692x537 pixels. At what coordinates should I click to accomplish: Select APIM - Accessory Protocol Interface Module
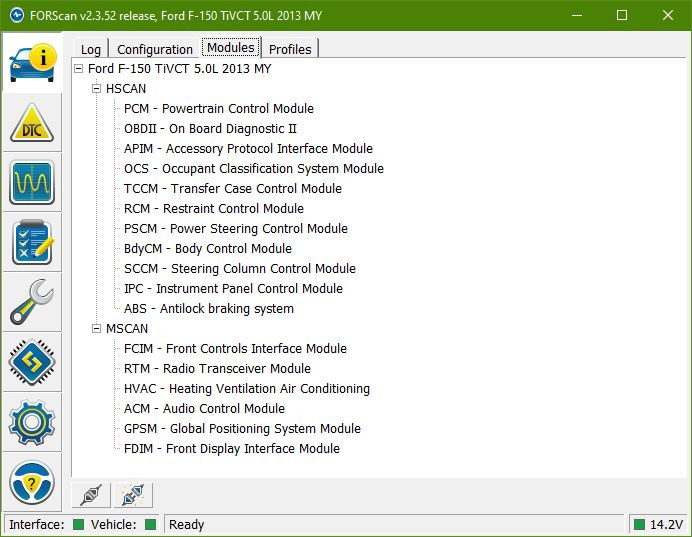tap(248, 149)
